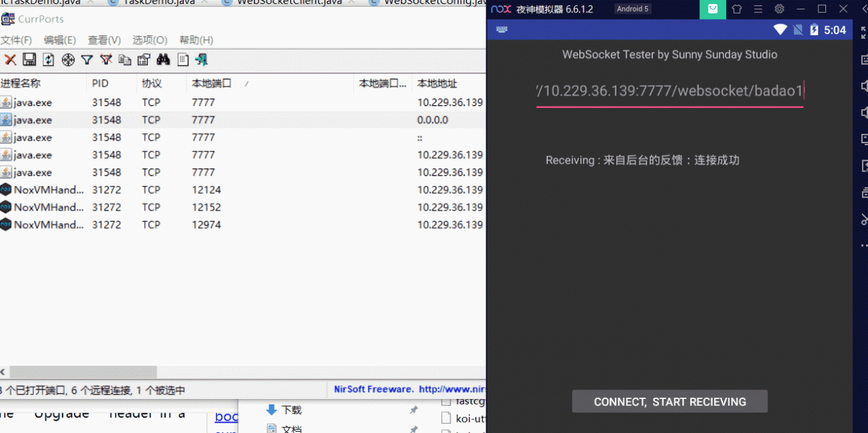868x433 pixels.
Task: Click the exit door icon in CurrPorts toolbar
Action: 201,60
